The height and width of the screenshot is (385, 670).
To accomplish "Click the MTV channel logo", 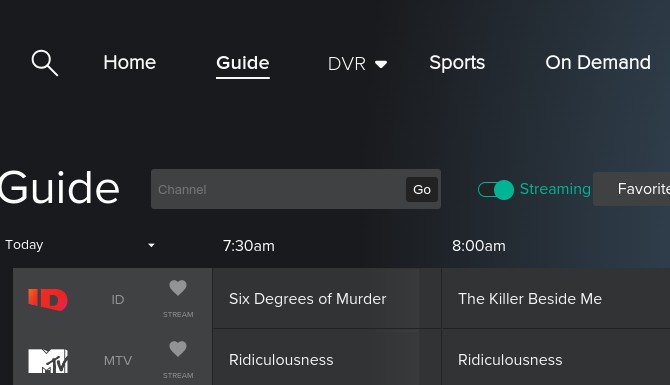I will (48, 361).
